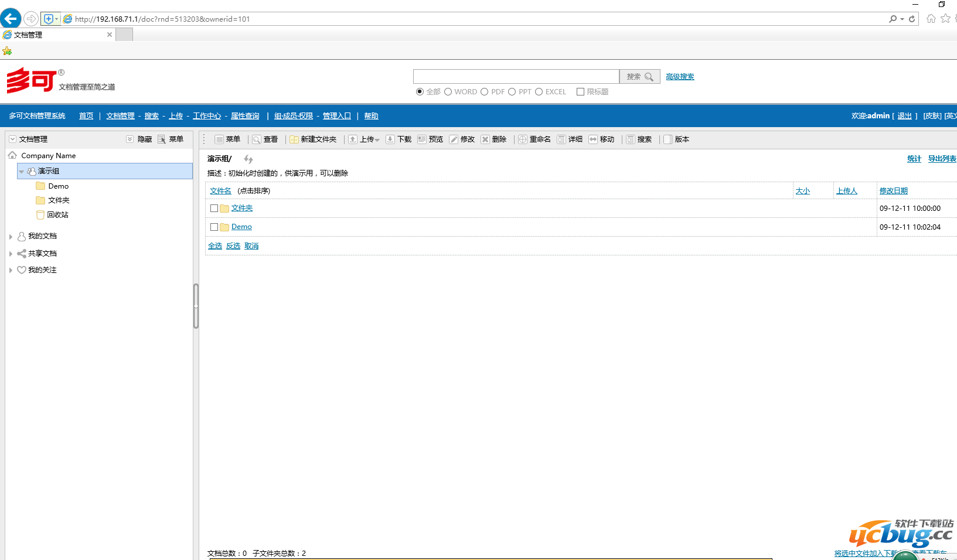Open the Recycle Bin (回收站) in the tree
The width and height of the screenshot is (957, 560).
pyautogui.click(x=57, y=215)
